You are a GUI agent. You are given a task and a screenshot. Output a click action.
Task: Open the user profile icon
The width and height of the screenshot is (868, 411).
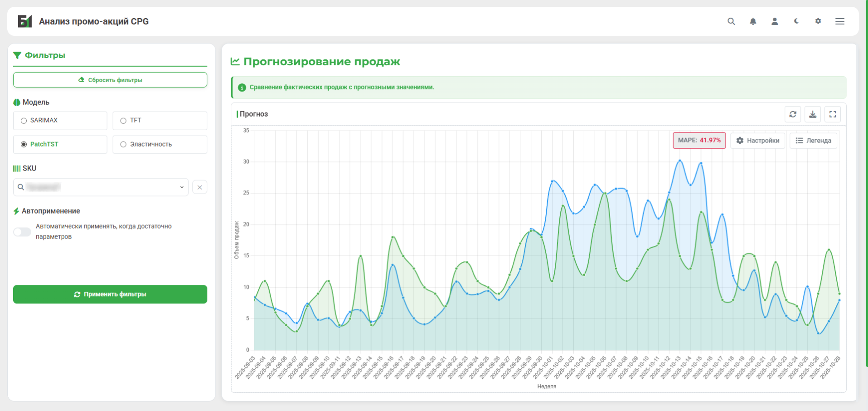click(775, 21)
